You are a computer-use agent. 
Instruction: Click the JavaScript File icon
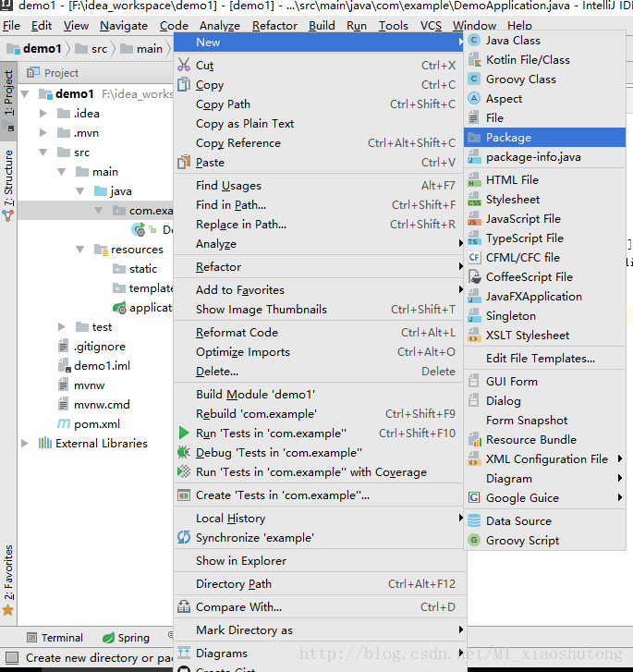[473, 218]
